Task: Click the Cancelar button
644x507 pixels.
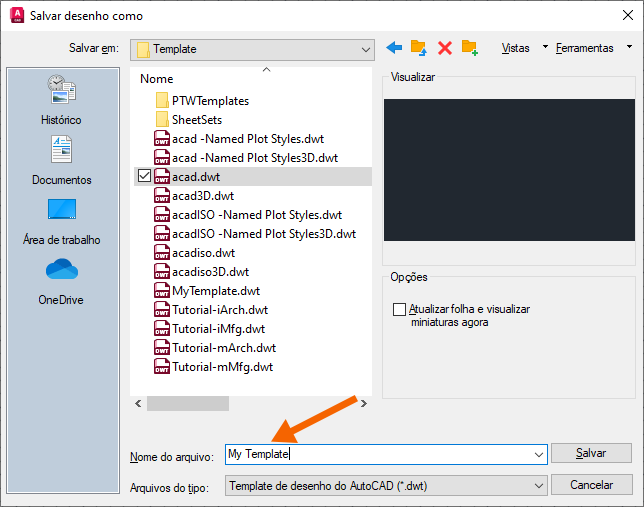Action: pos(591,485)
